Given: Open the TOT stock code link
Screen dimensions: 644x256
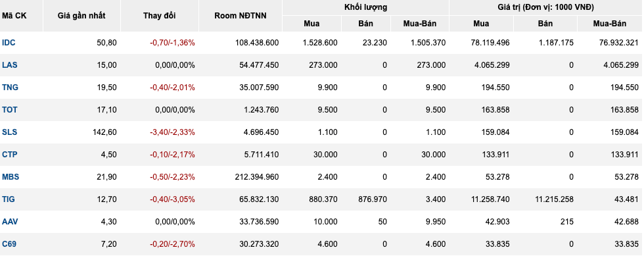Looking at the screenshot, I should [10, 110].
